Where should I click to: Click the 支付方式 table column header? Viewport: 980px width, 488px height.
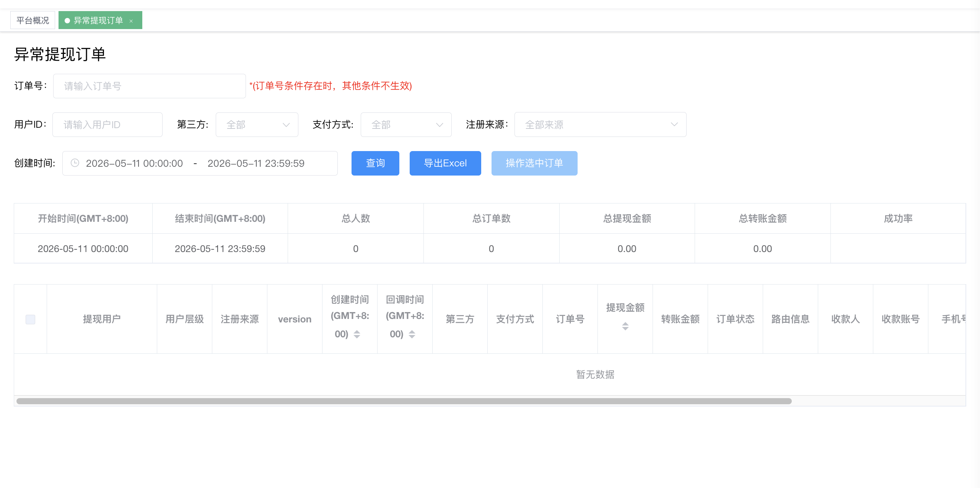515,319
